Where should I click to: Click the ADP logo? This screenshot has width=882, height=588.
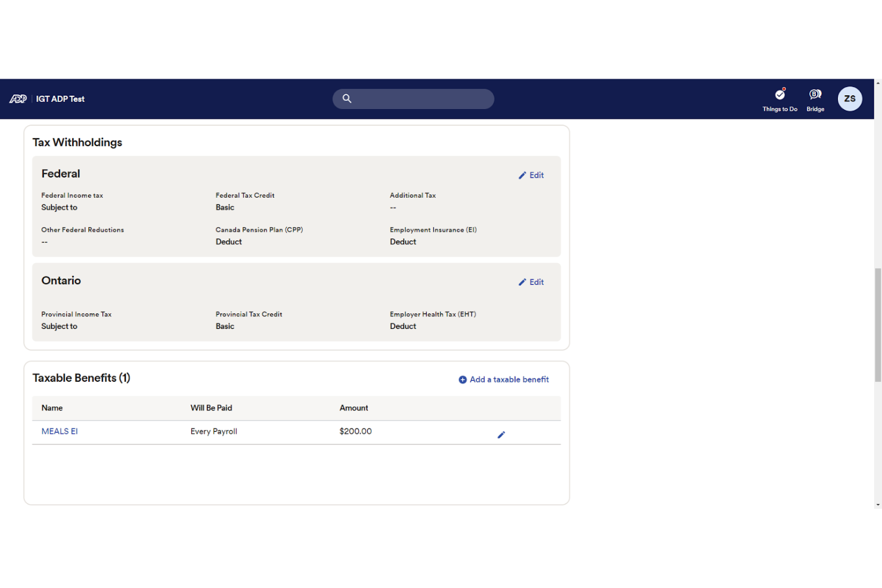17,98
